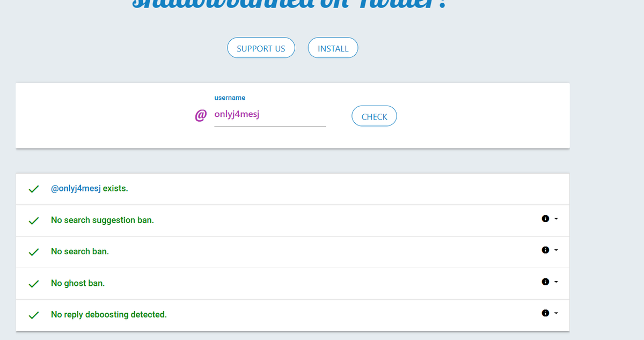Click the checkmark beside No search suggestion ban
Screen dimensions: 644x340
(x=33, y=220)
